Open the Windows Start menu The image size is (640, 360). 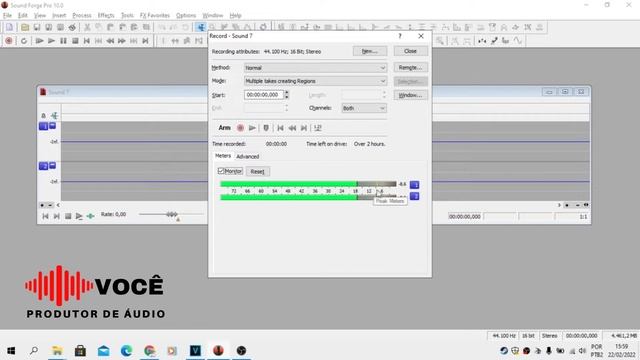tap(11, 351)
